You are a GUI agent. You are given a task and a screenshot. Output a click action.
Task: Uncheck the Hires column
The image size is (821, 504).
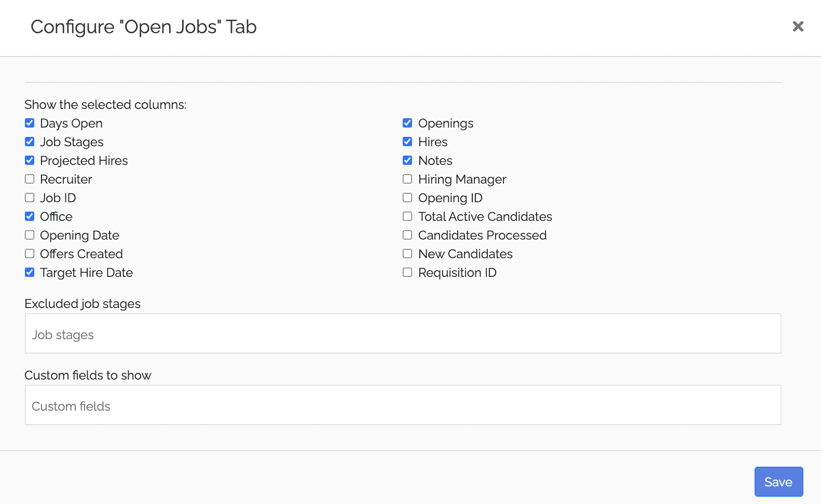pos(407,142)
